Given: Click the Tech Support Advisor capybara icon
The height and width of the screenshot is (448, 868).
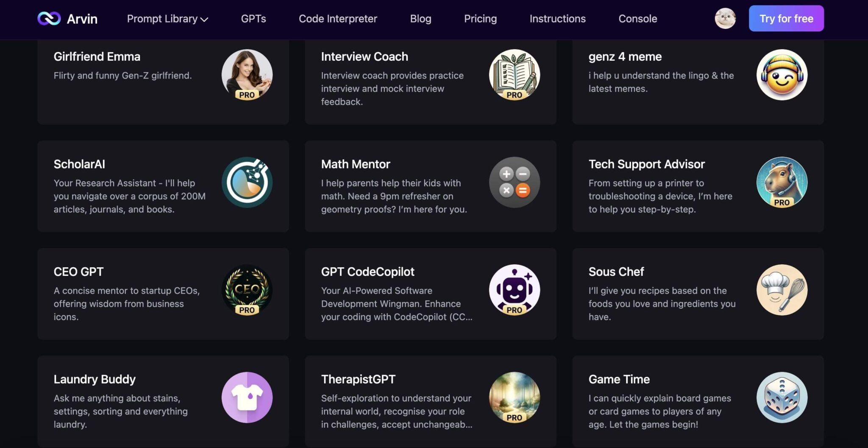Looking at the screenshot, I should coord(782,182).
